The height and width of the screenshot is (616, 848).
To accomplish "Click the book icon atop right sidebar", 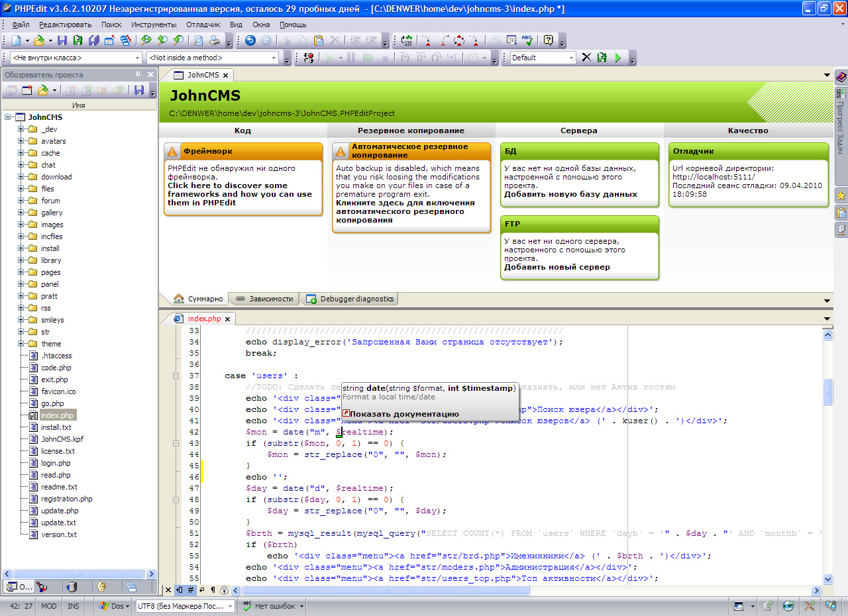I will tap(841, 77).
